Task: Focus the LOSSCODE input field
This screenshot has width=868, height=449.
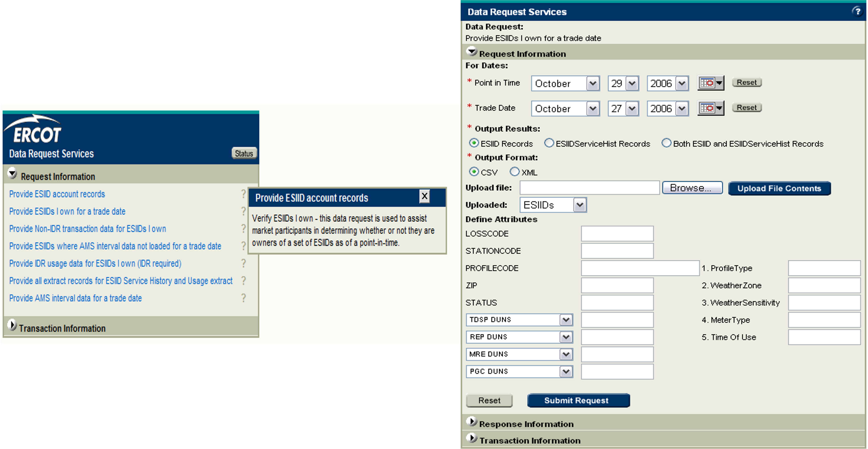Action: click(x=617, y=234)
